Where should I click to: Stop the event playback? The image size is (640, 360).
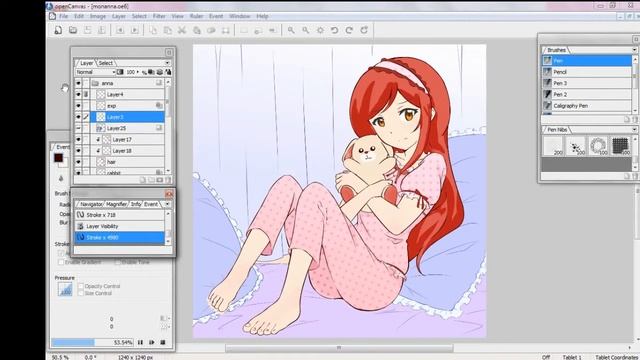163,342
